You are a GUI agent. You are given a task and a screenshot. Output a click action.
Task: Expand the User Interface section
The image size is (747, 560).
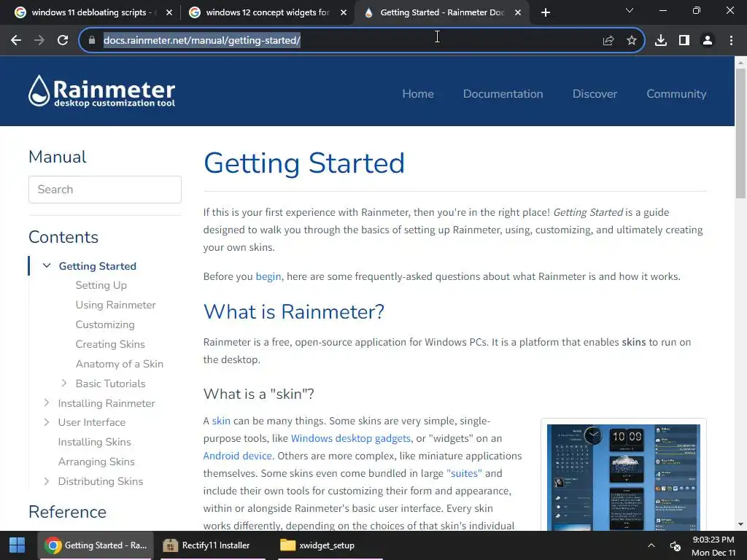click(46, 422)
